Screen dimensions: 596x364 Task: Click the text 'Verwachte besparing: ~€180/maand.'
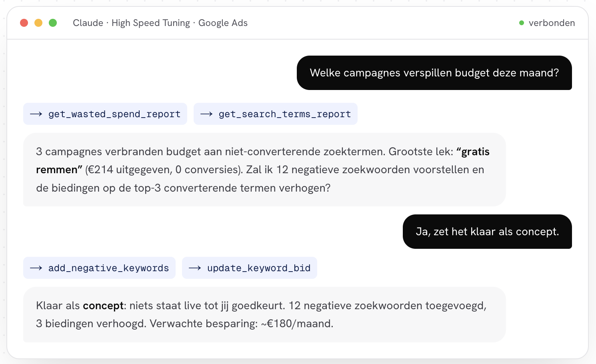242,324
